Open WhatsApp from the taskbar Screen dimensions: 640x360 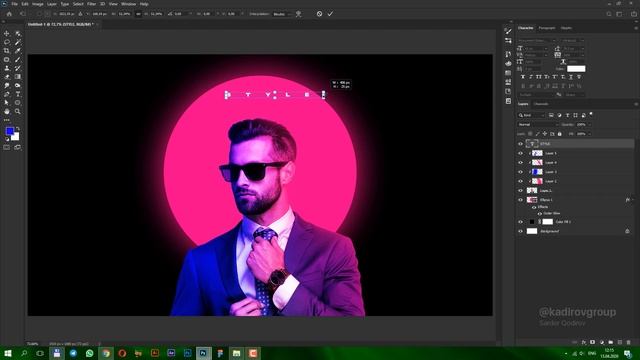click(x=89, y=353)
